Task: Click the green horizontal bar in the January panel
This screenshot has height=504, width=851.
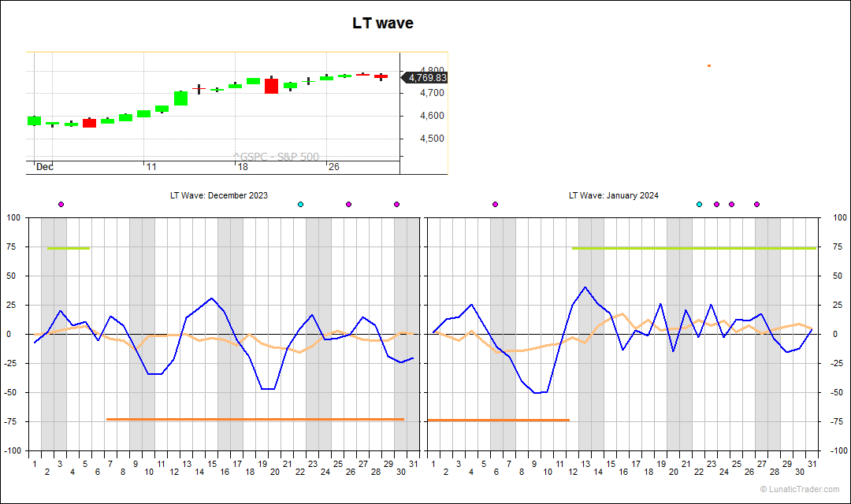Action: pos(693,249)
